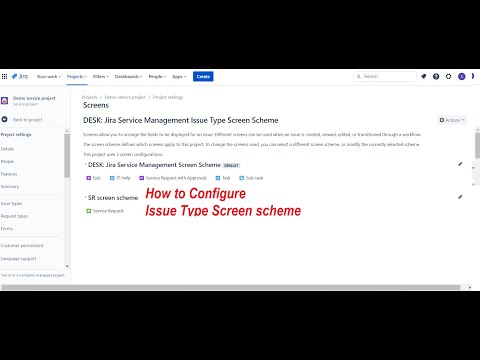Screen dimensions: 480x360
Task: Open the Your work menu
Action: (49, 76)
